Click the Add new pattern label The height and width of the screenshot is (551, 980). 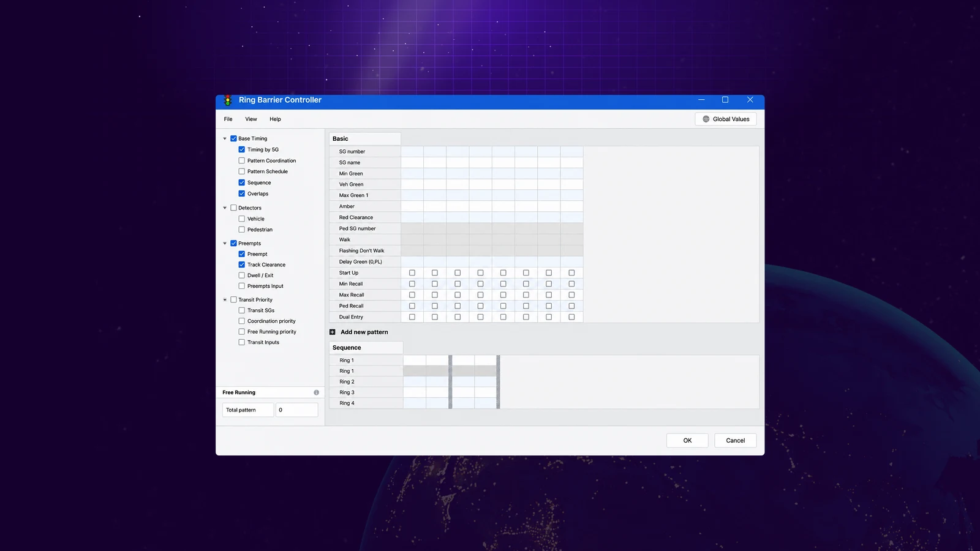364,332
